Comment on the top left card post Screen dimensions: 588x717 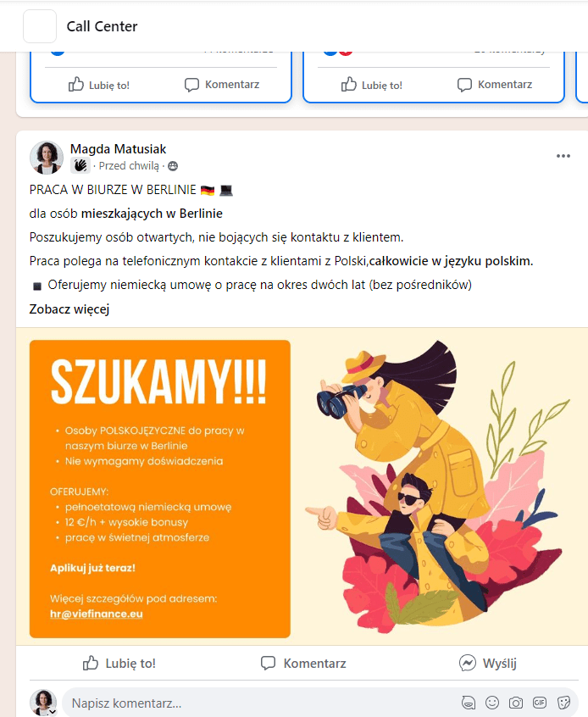coord(222,85)
